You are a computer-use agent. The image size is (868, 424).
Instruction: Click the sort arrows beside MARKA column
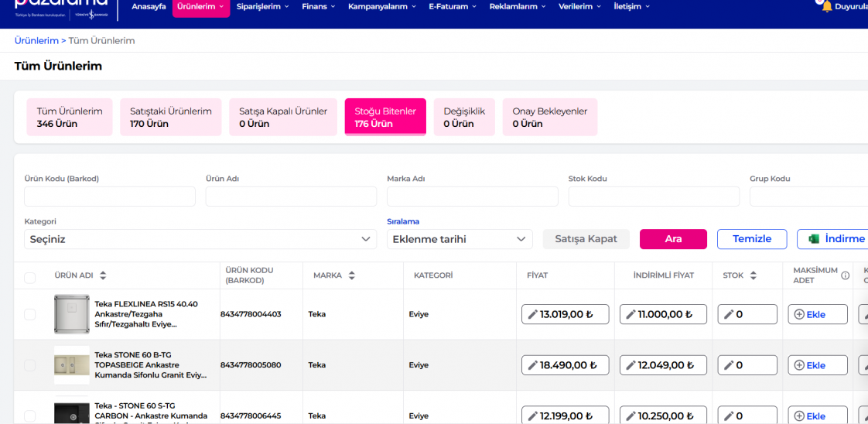pyautogui.click(x=352, y=275)
